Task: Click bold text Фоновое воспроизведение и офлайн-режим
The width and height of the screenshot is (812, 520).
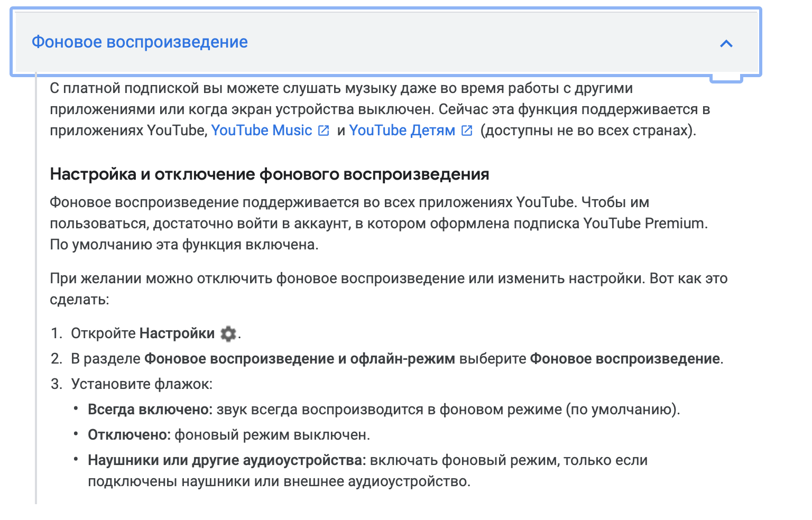Action: (299, 359)
